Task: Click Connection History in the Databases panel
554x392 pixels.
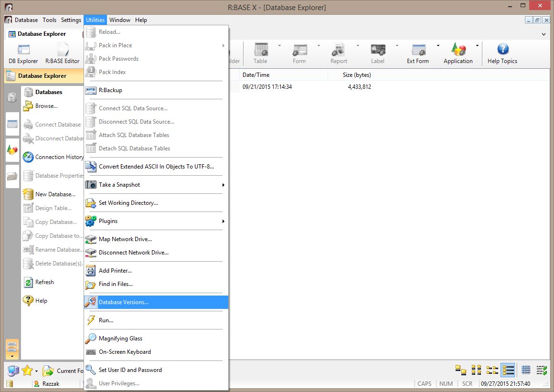Action: point(59,157)
